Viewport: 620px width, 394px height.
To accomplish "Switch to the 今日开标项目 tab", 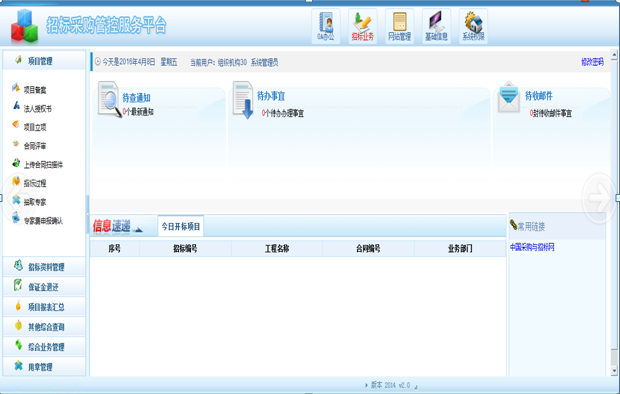I will [181, 226].
